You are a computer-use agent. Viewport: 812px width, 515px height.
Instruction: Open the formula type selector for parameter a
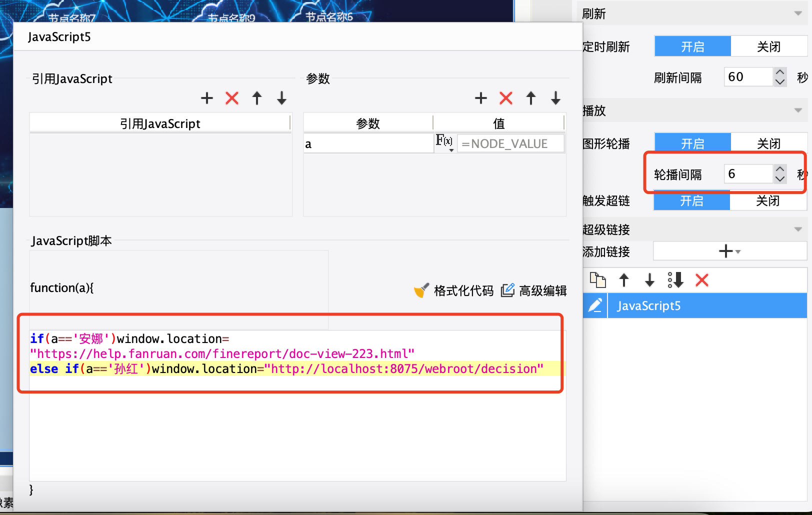444,142
